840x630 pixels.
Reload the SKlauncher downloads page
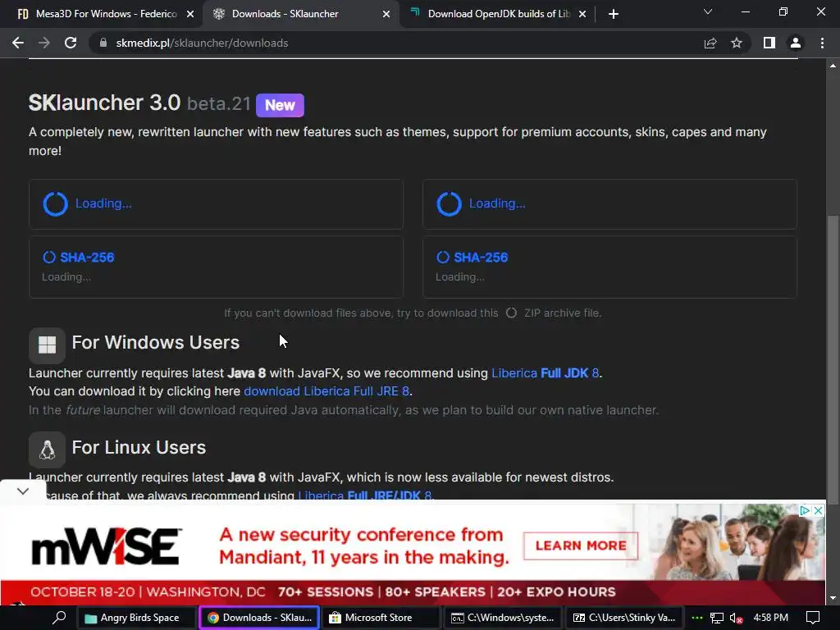(71, 43)
